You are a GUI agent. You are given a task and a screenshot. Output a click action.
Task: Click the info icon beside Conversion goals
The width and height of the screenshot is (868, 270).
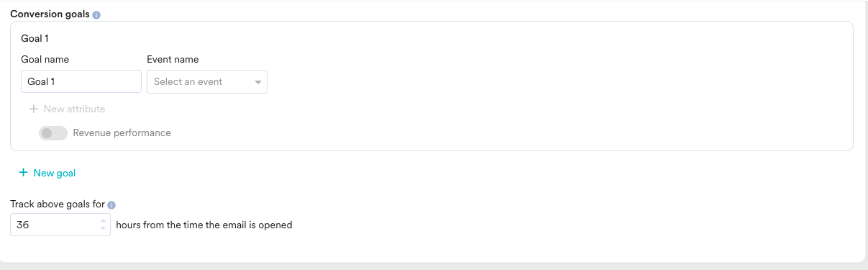96,14
